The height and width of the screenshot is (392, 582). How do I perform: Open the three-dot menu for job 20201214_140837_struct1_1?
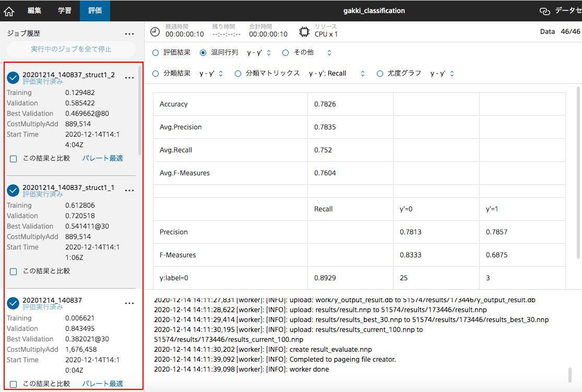pos(129,191)
